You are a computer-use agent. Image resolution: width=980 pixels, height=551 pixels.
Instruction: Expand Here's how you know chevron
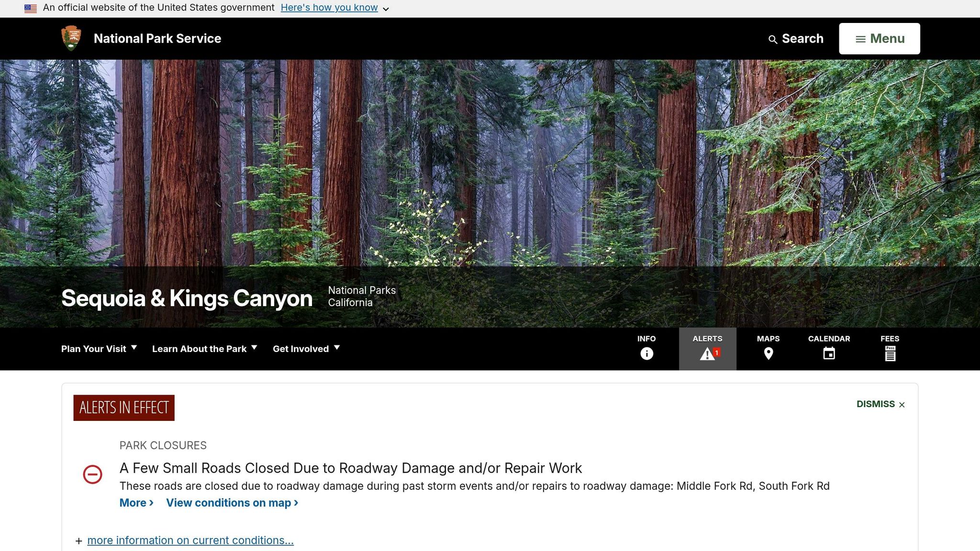[386, 9]
